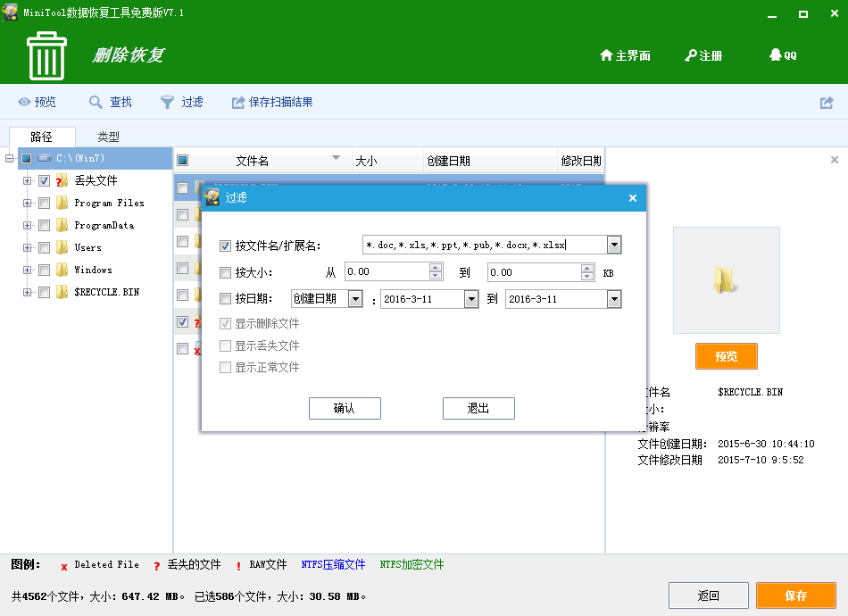Increase the minimum size spinner value
This screenshot has width=848, height=616.
[x=436, y=268]
